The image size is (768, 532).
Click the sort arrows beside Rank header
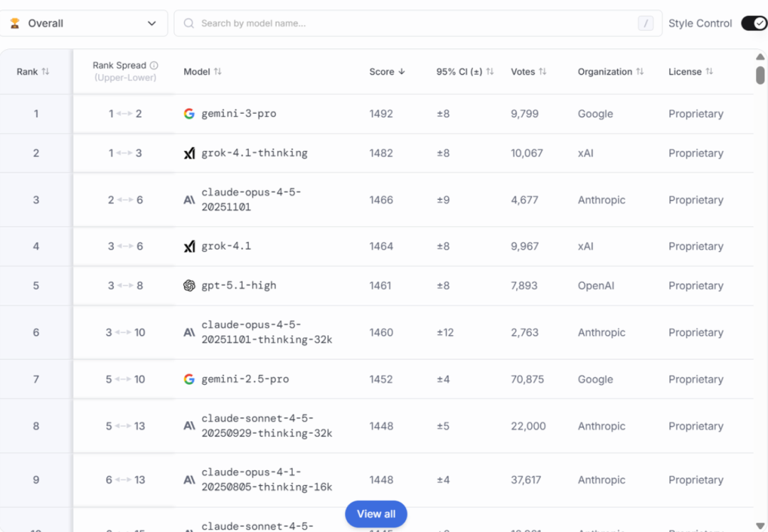pyautogui.click(x=46, y=72)
